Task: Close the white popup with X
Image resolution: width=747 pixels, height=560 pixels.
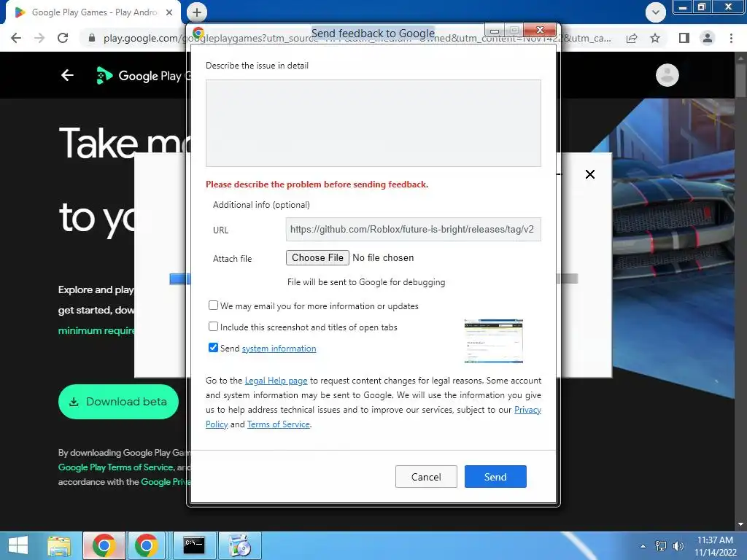Action: point(589,174)
